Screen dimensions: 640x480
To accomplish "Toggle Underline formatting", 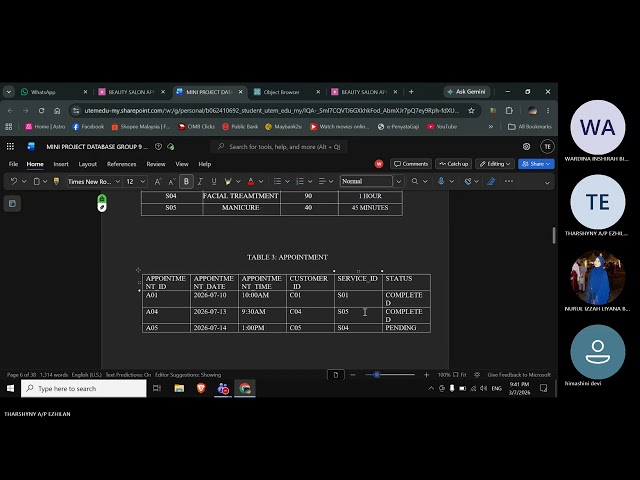I will 213,181.
